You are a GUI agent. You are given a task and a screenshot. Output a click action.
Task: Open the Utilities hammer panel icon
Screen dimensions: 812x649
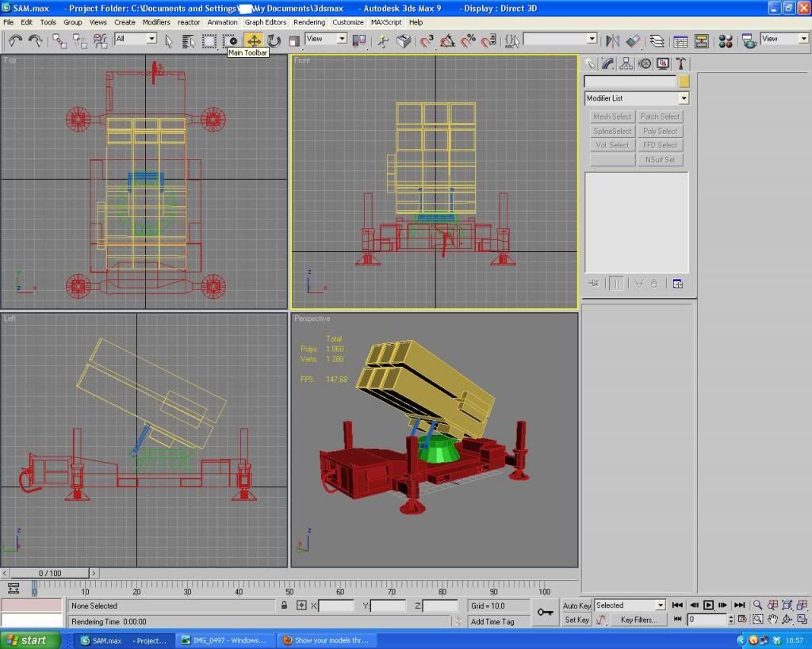click(x=680, y=64)
